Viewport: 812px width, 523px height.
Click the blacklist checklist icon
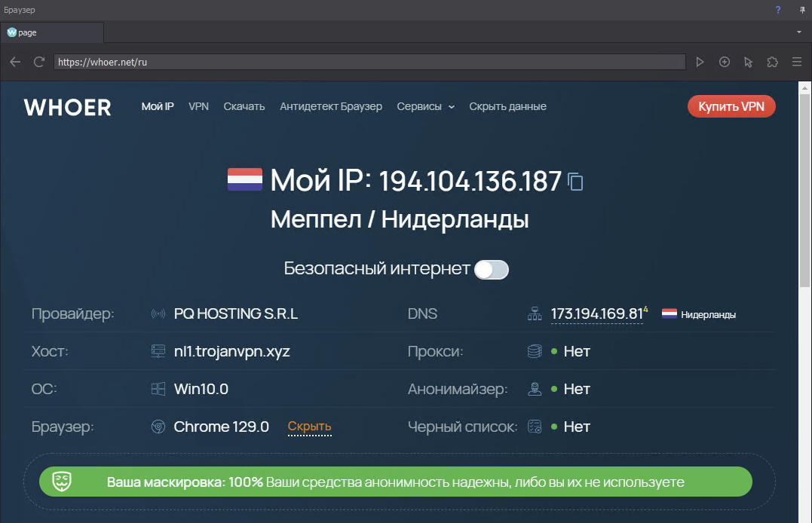535,427
